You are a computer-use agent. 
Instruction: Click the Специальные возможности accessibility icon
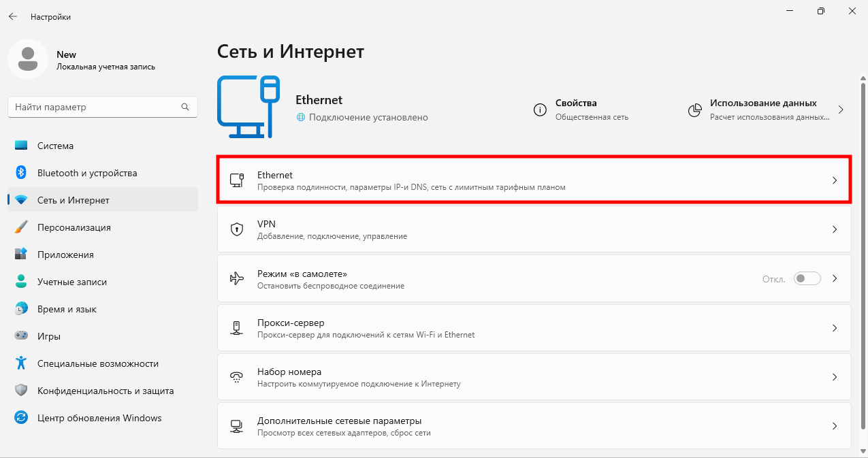tap(21, 363)
